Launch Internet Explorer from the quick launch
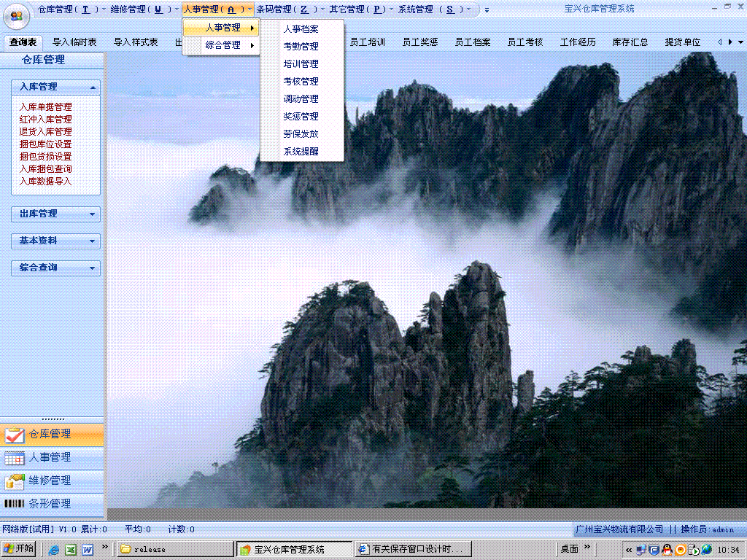This screenshot has width=747, height=560. 54,550
